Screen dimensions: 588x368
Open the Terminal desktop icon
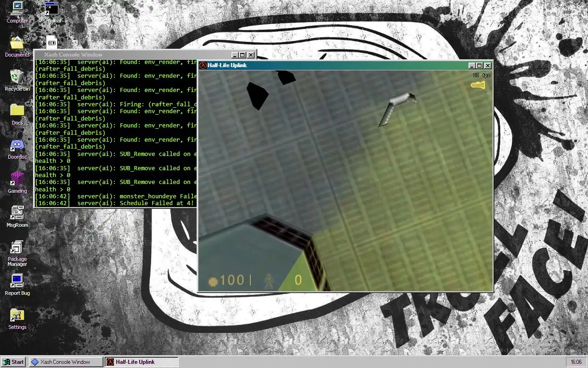coord(52,12)
